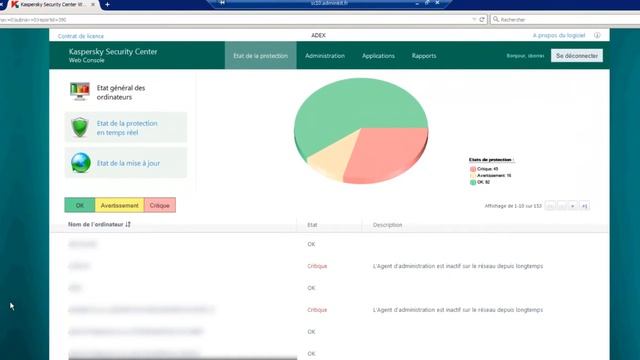
Task: Click the green shield real-time protection icon
Action: (80, 127)
